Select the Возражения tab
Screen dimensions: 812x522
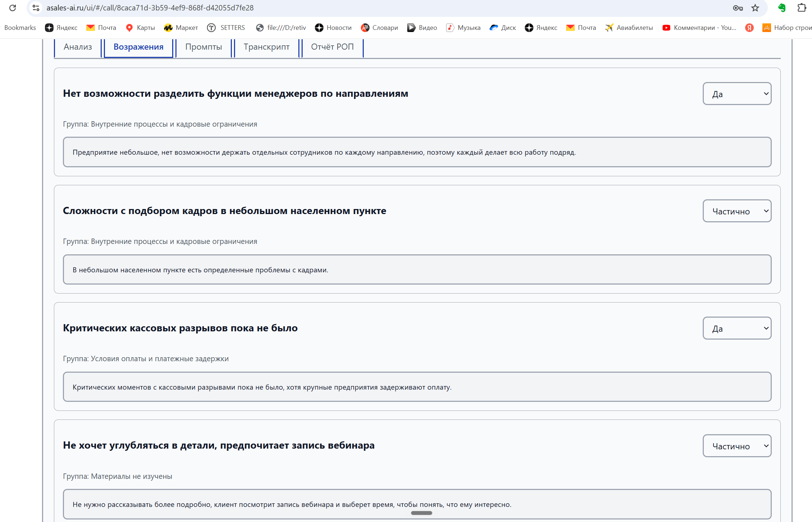138,47
